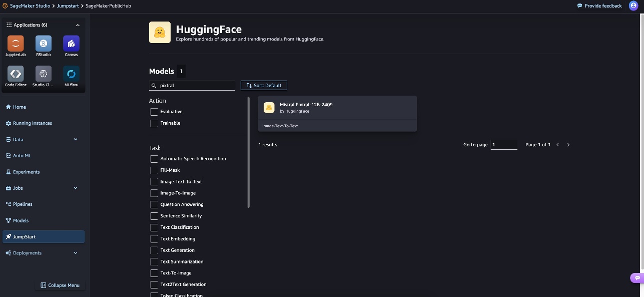
Task: Launch the Studio Classic application icon
Action: (44, 74)
